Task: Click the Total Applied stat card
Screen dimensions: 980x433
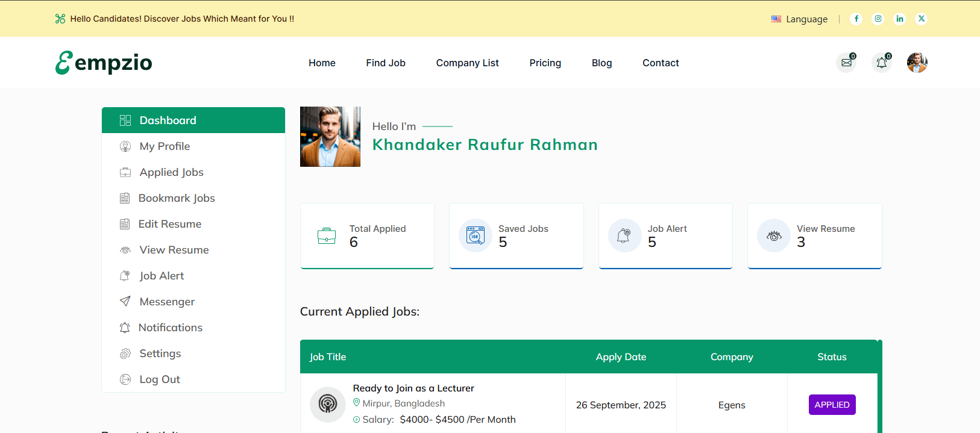Action: pyautogui.click(x=367, y=235)
